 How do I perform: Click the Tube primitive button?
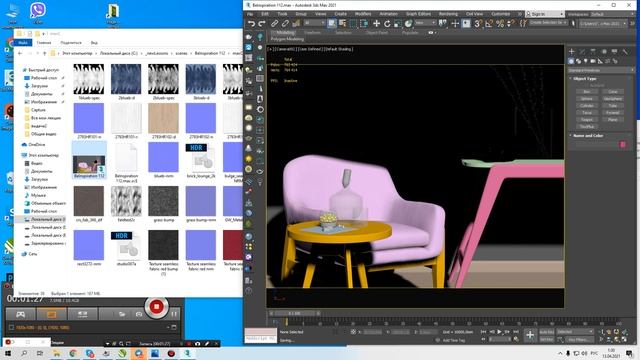point(613,105)
